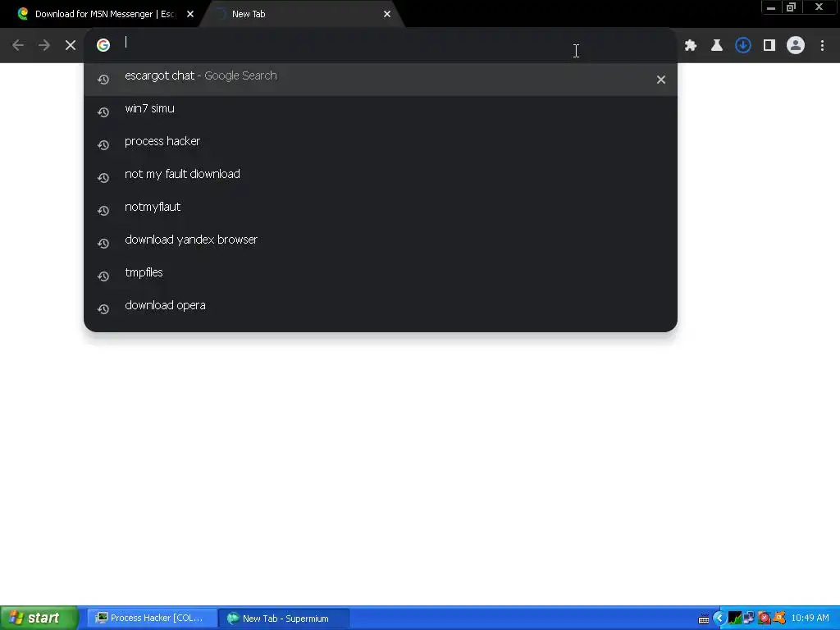Click the browser forward arrow

coord(44,45)
